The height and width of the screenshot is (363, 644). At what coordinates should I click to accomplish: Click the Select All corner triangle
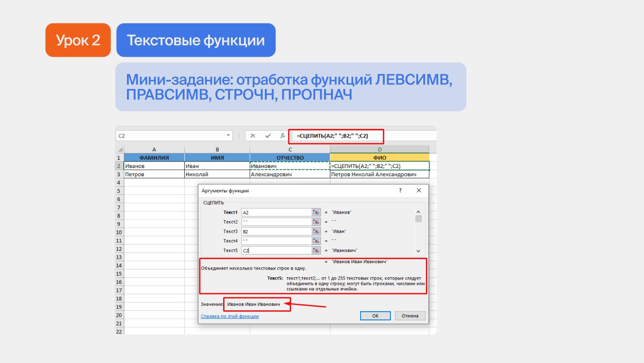click(120, 150)
